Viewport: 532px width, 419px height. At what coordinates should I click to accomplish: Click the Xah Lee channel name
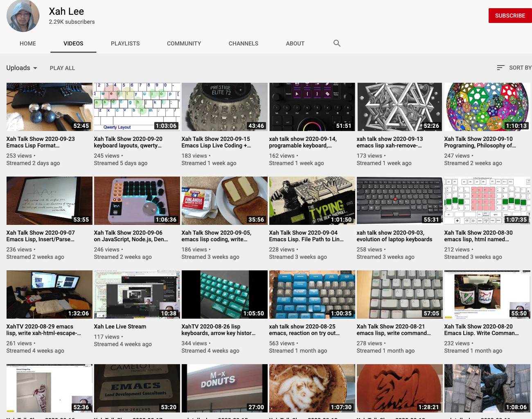point(66,11)
